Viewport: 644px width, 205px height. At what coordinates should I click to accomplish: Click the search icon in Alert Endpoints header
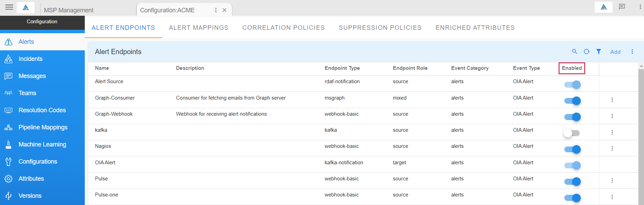click(575, 52)
